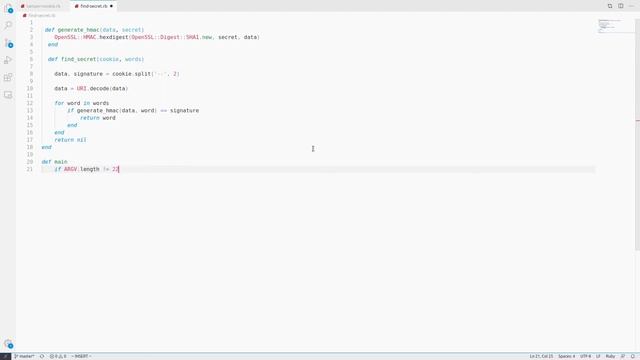640x360 pixels.
Task: Open the Source Control view
Action: pyautogui.click(x=8, y=43)
